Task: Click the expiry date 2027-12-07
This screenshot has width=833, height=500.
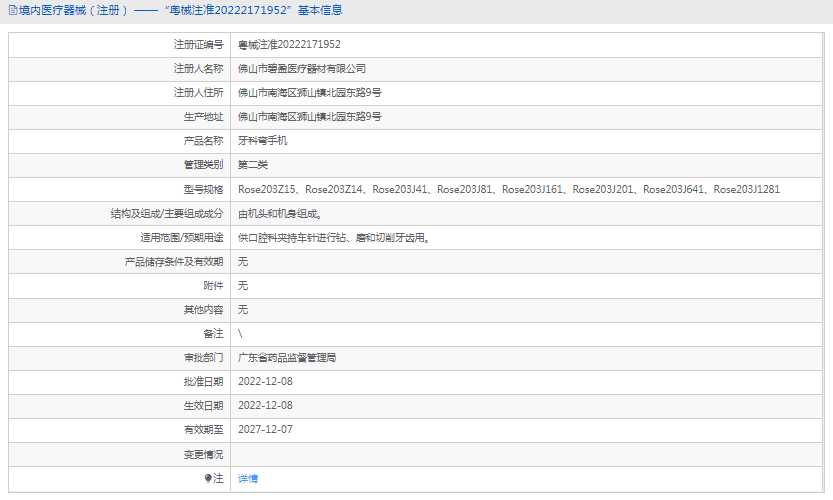Action: (265, 429)
